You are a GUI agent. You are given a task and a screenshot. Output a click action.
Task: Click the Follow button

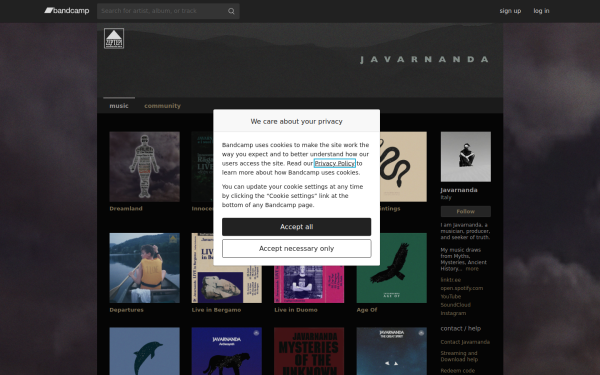[x=466, y=211]
